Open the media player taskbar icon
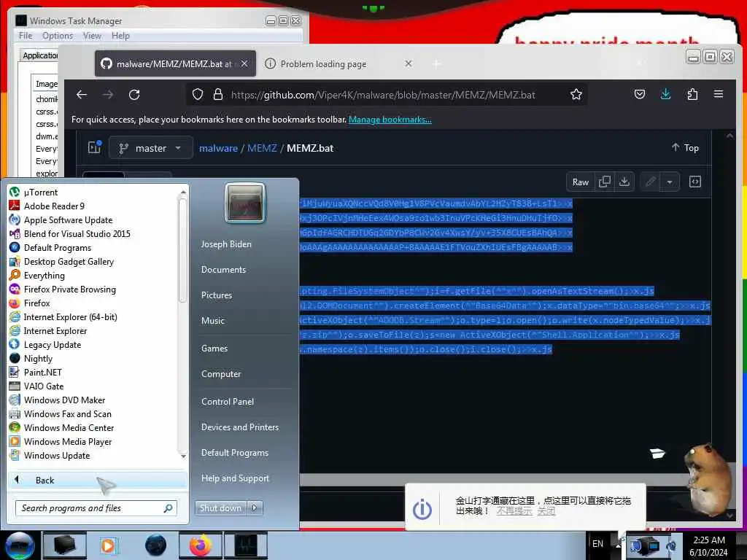 pyautogui.click(x=109, y=545)
